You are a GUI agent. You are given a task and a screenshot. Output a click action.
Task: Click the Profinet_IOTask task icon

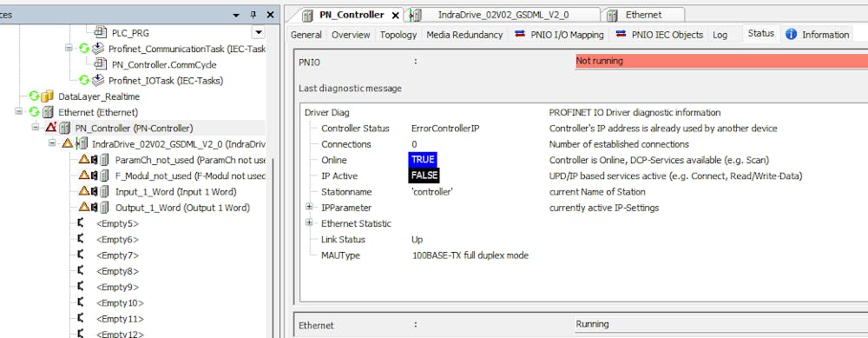(97, 80)
